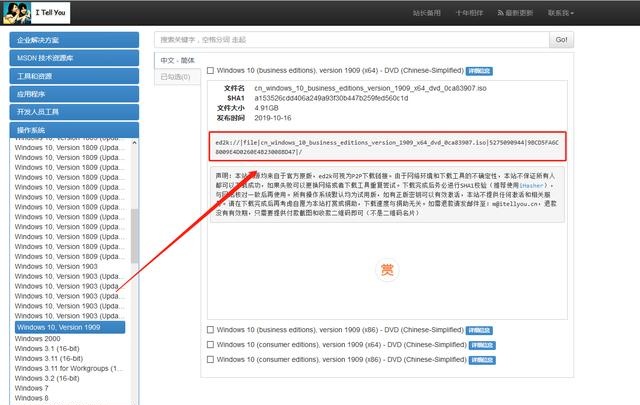This screenshot has width=640, height=405.
Task: Focus the keyword search input field
Action: click(352, 40)
